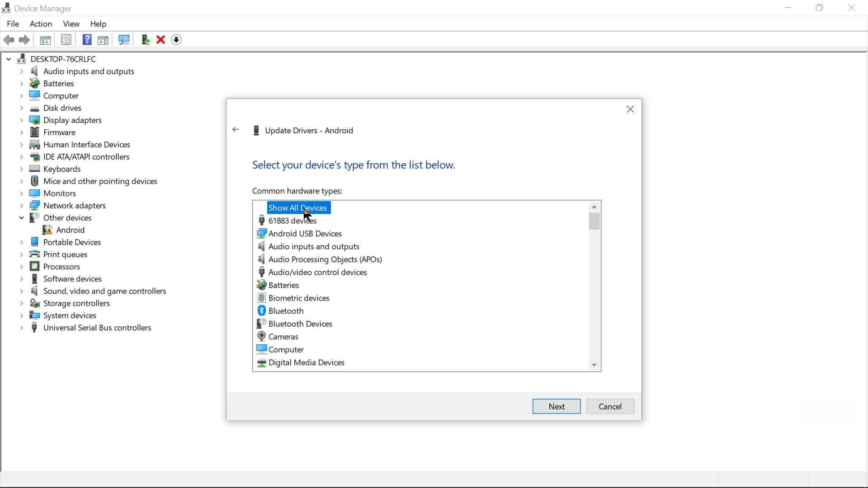Viewport: 868px width, 488px height.
Task: Click the Cancel button
Action: [x=610, y=406]
